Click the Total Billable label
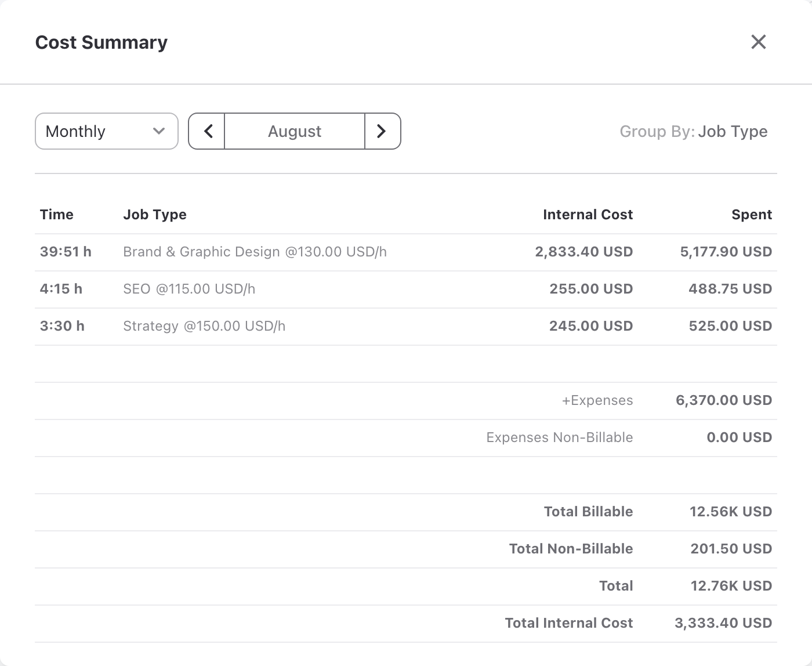Screen dimensions: 812x666 588,512
